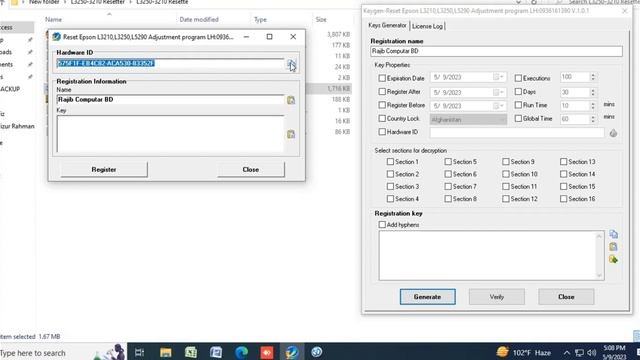This screenshot has height=360, width=640.
Task: Sort by Type column in Explorer
Action: [x=260, y=19]
